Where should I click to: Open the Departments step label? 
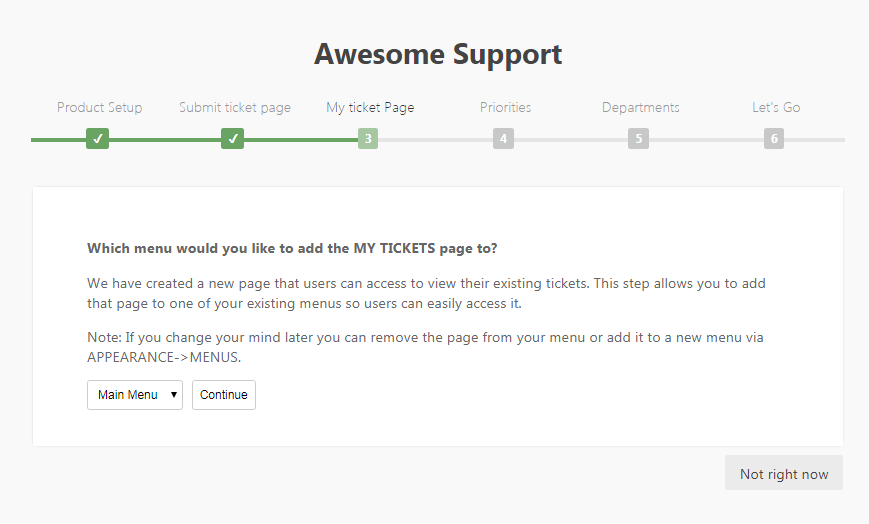tap(640, 107)
